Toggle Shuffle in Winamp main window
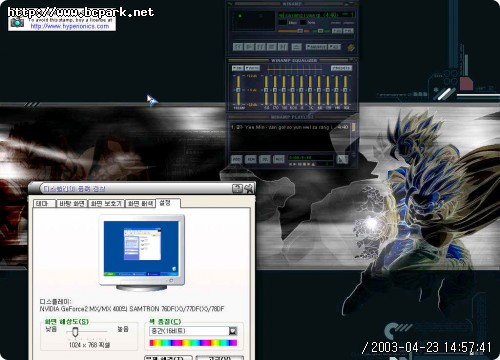Viewport: 500px width, 360px height. tap(316, 47)
